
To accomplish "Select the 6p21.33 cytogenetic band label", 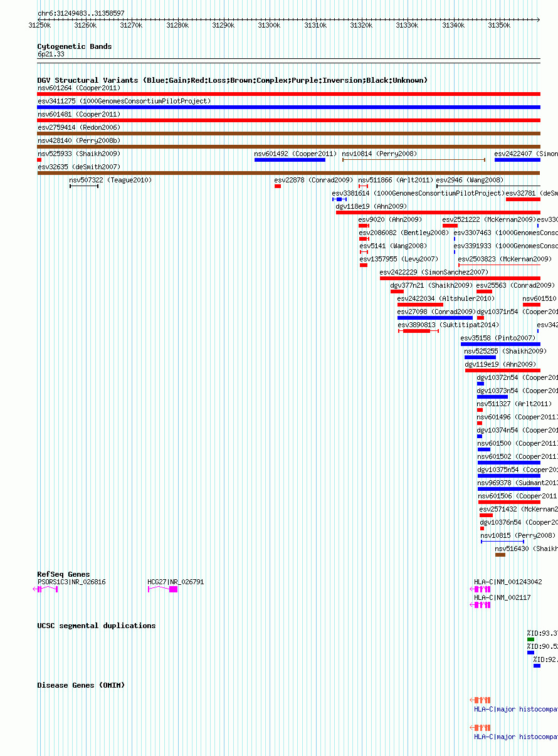I will tap(51, 55).
